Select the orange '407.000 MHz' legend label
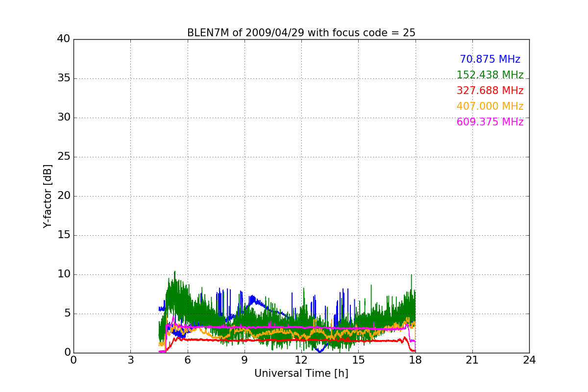The image size is (588, 392). point(490,106)
